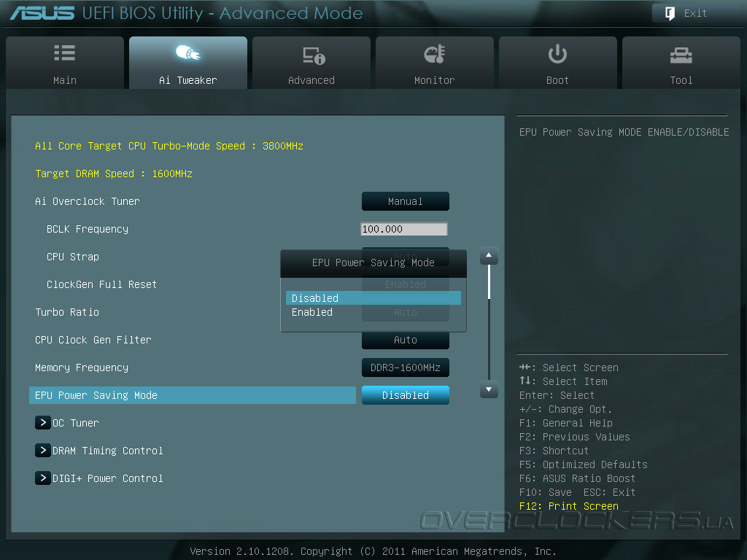Image resolution: width=747 pixels, height=560 pixels.
Task: Click the EPU Power Saving Mode popup title
Action: click(x=373, y=262)
